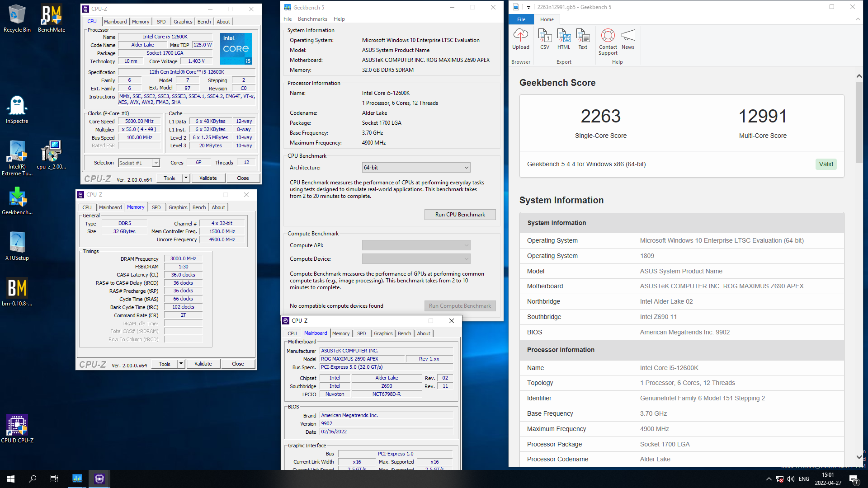
Task: Open the cpu-z_2.00 installer icon
Action: [51, 155]
